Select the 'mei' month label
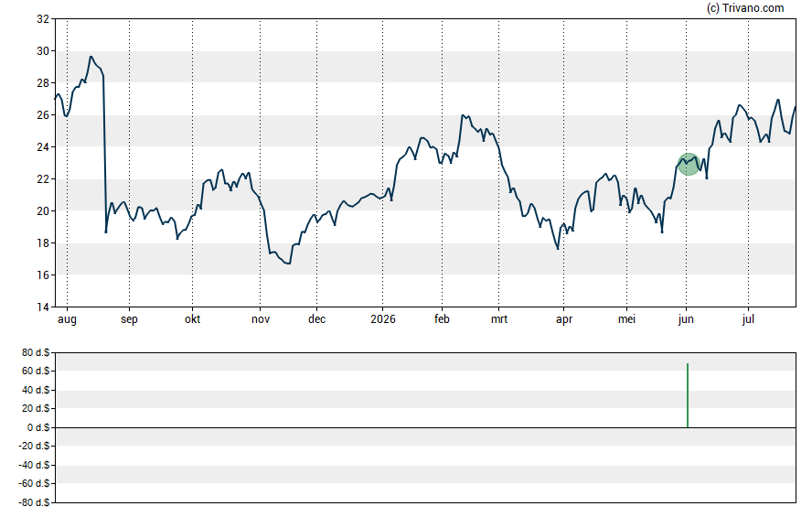 pos(626,319)
